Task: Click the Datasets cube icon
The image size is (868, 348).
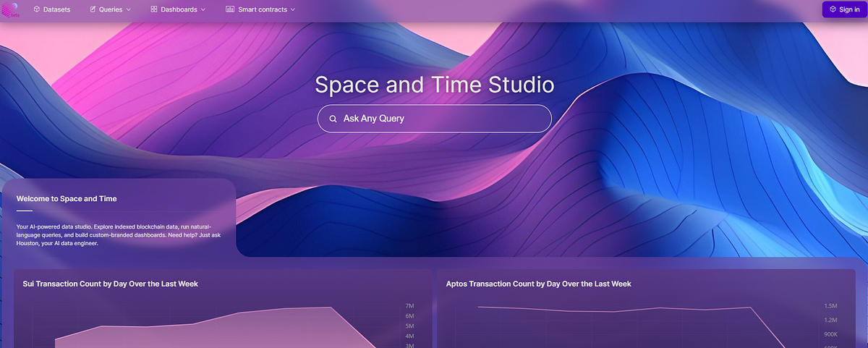Action: [x=36, y=9]
